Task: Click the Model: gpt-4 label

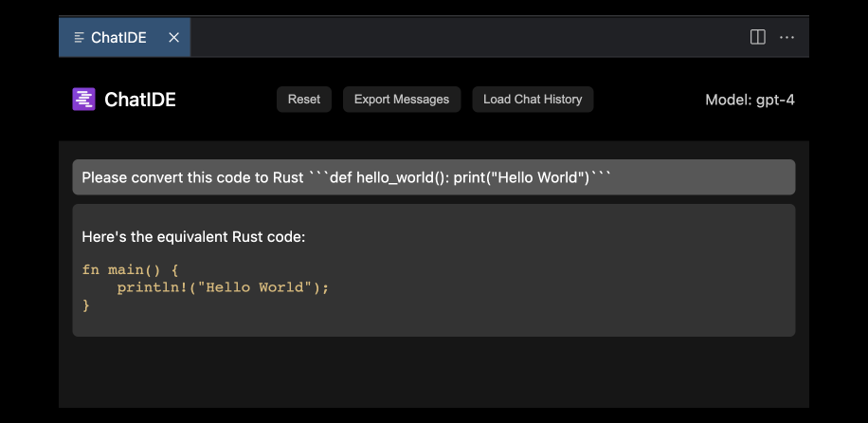Action: [750, 100]
